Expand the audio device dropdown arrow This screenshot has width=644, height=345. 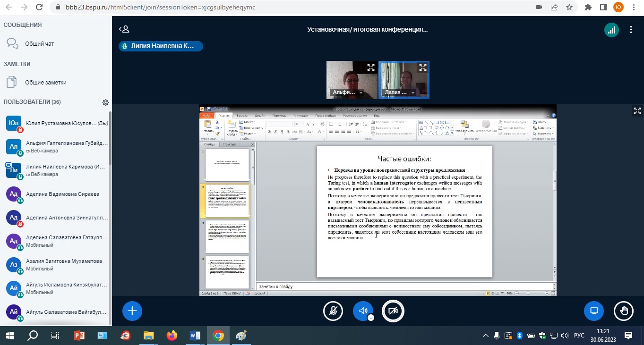pos(371,318)
